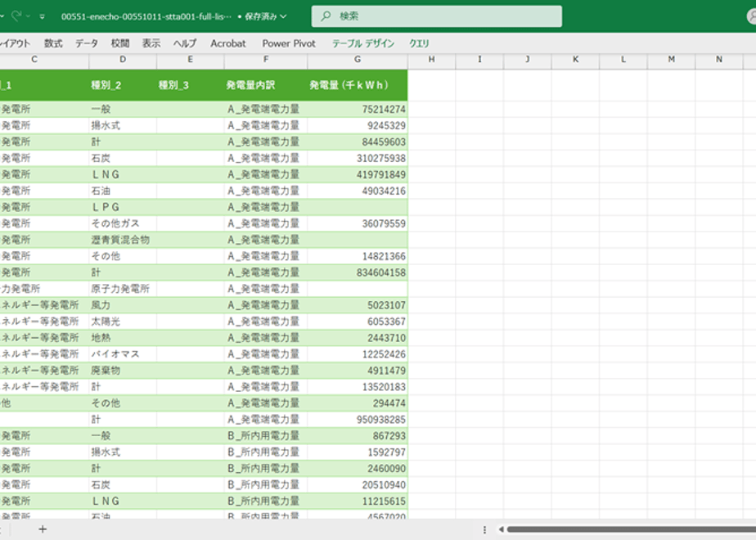Screen dimensions: 756x540
Task: Click the 検索 search box
Action: (x=436, y=16)
